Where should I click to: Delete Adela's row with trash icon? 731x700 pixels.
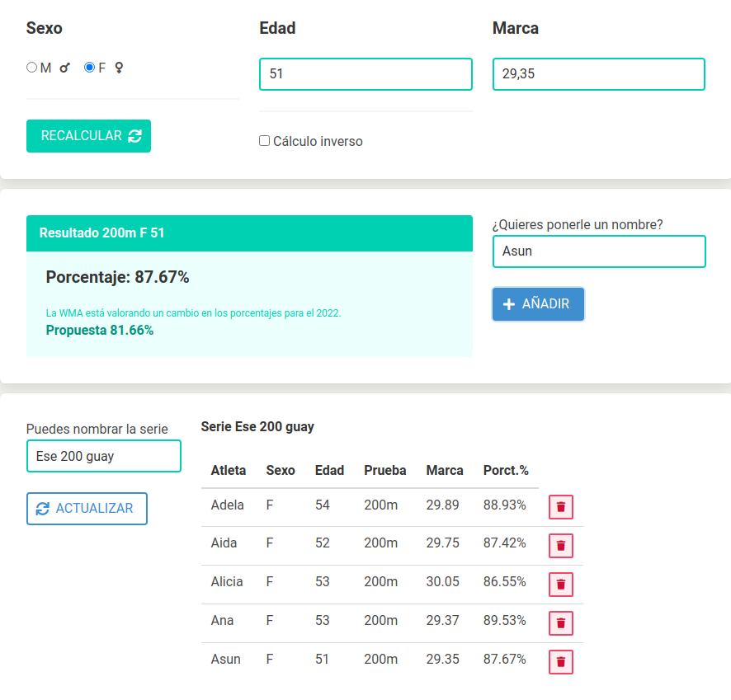[561, 507]
